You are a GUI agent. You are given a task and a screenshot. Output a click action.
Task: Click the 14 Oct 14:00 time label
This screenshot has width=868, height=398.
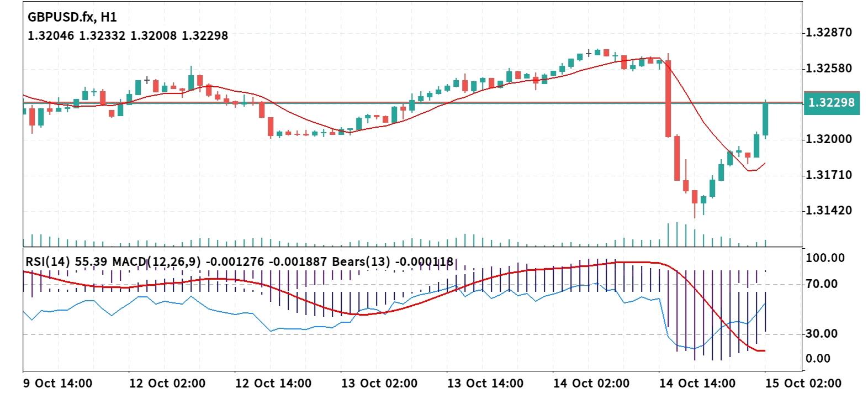pyautogui.click(x=697, y=384)
